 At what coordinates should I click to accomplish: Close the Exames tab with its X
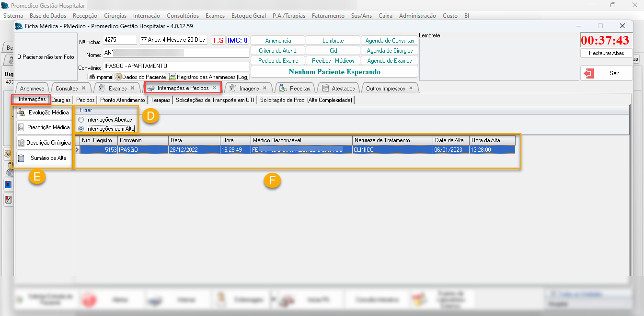click(x=132, y=88)
